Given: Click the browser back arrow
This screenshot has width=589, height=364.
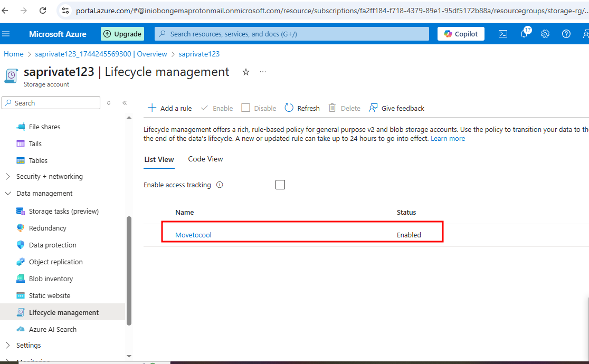Looking at the screenshot, I should coord(5,11).
